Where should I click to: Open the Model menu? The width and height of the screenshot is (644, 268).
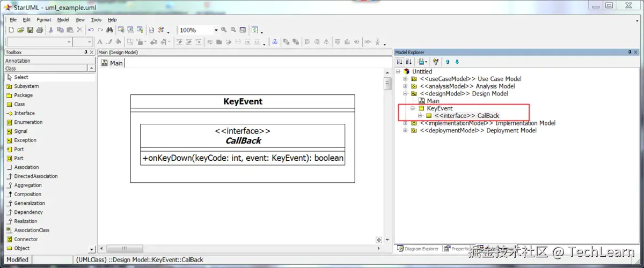click(x=63, y=20)
